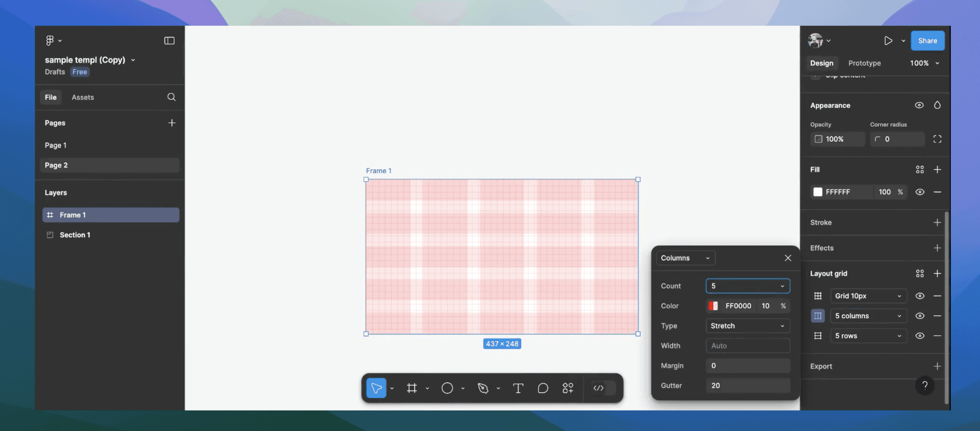980x431 pixels.
Task: Select Page 1 in the Pages list
Action: [56, 145]
